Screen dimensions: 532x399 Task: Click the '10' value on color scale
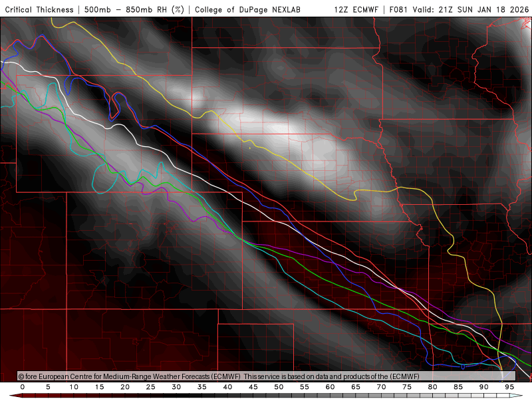point(74,387)
